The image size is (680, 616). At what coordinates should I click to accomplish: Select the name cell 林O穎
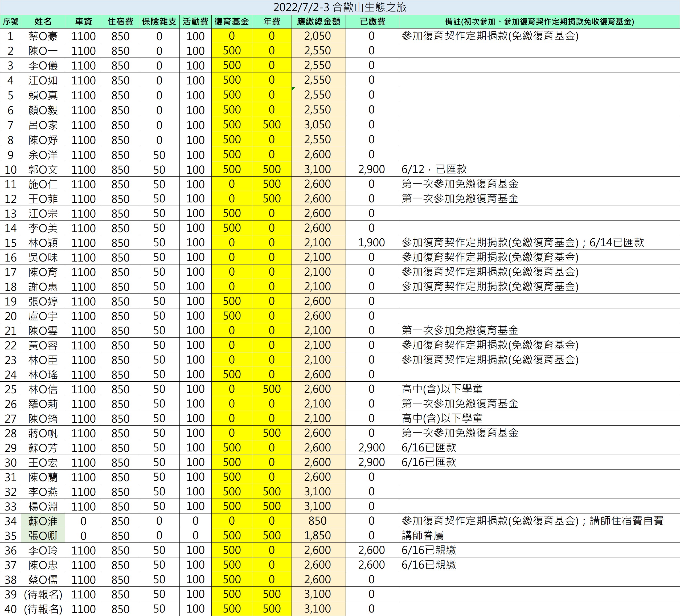(x=43, y=243)
